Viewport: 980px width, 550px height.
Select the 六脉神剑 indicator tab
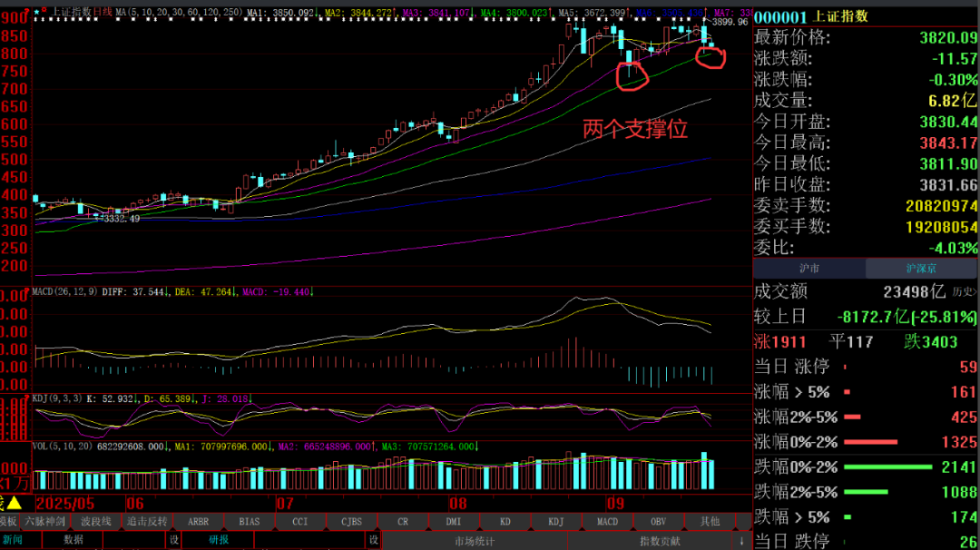[44, 521]
